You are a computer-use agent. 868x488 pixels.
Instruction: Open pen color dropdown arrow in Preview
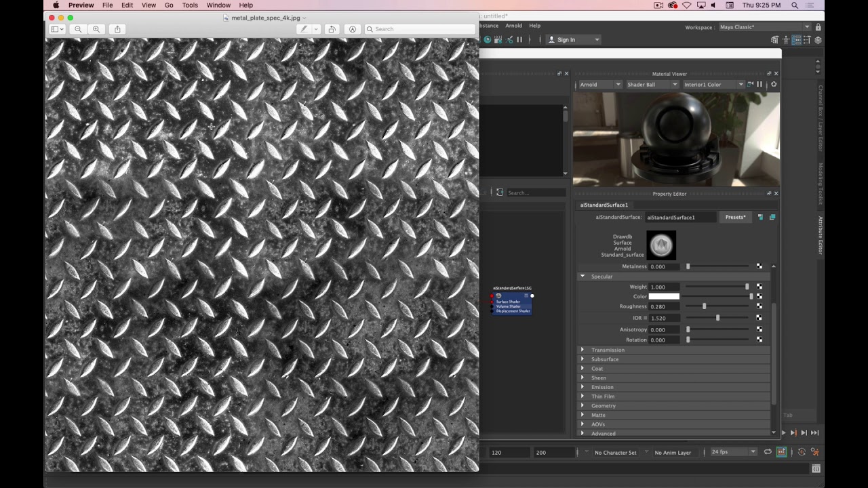[x=316, y=29]
